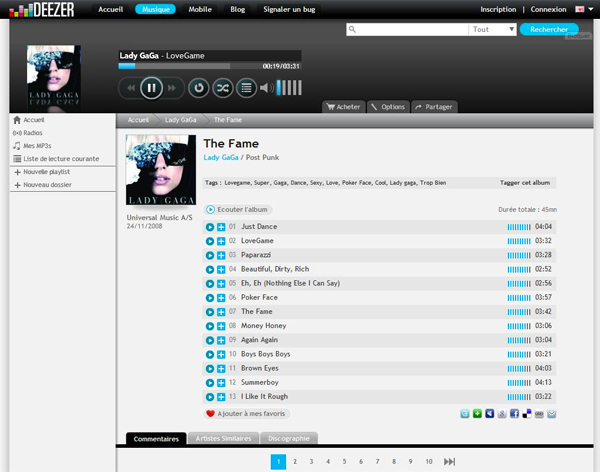Play the track Paparazzi

click(210, 255)
